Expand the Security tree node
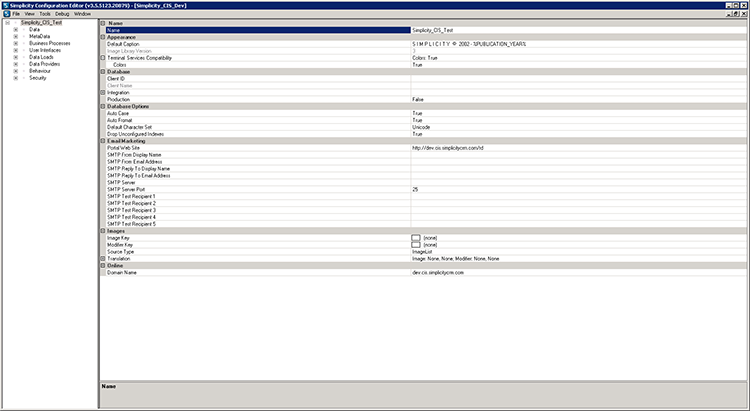The width and height of the screenshot is (750, 411). pyautogui.click(x=15, y=78)
